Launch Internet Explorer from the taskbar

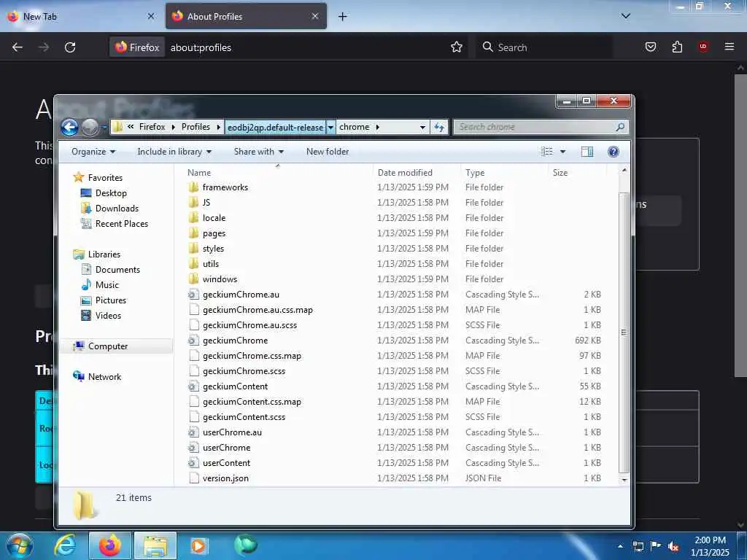65,545
